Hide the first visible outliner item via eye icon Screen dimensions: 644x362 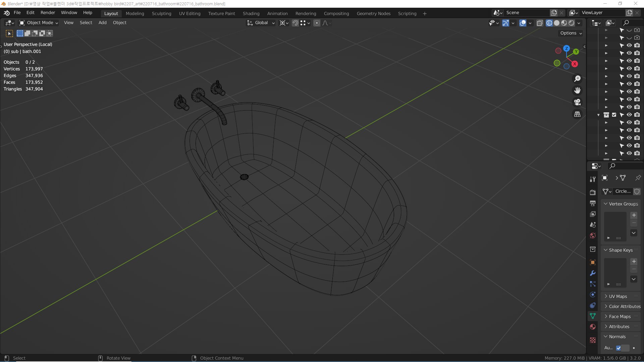pos(629,45)
